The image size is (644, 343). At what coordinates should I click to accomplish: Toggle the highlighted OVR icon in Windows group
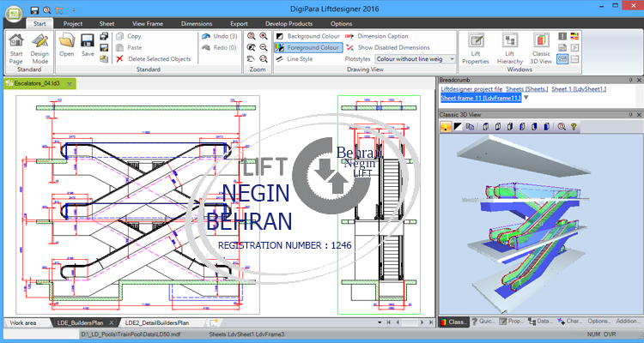point(562,59)
